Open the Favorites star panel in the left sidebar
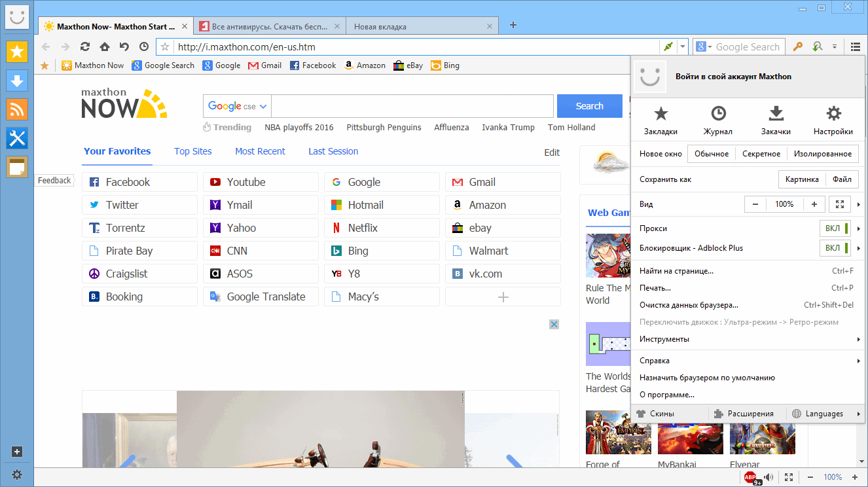 17,52
